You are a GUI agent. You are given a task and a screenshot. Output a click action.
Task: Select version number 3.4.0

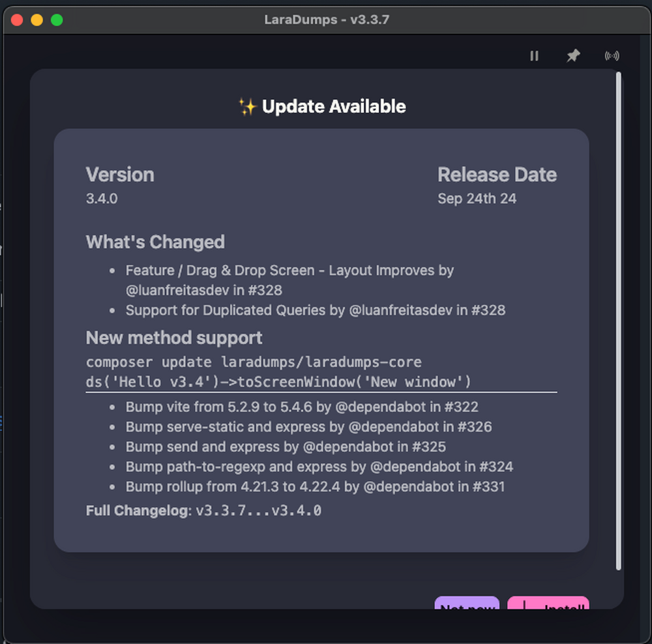coord(102,199)
